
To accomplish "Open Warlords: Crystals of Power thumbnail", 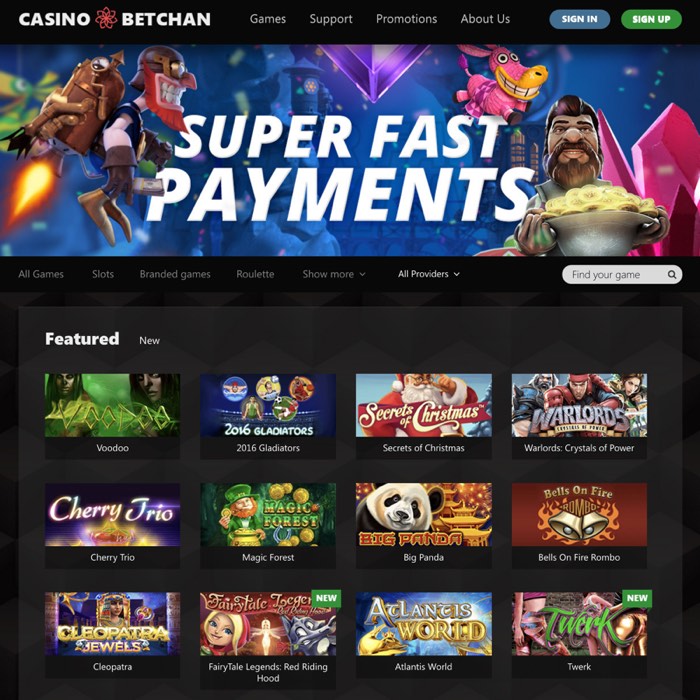I will 579,405.
